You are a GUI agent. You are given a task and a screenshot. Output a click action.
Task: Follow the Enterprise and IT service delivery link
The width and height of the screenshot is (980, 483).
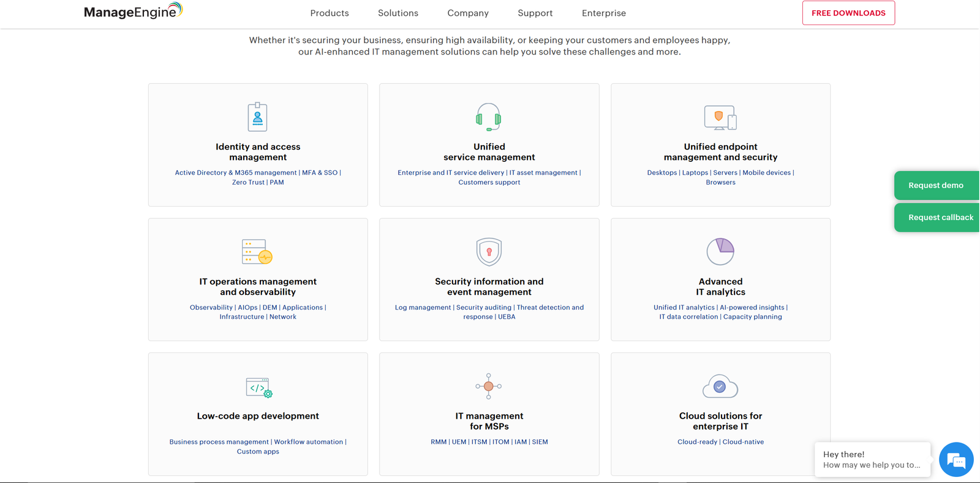tap(451, 173)
